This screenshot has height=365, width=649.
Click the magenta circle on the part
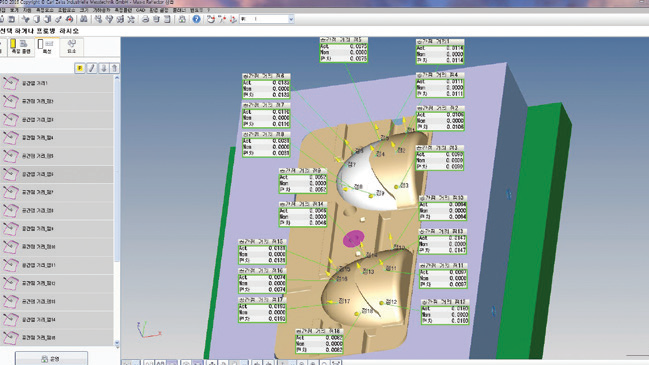tap(354, 239)
